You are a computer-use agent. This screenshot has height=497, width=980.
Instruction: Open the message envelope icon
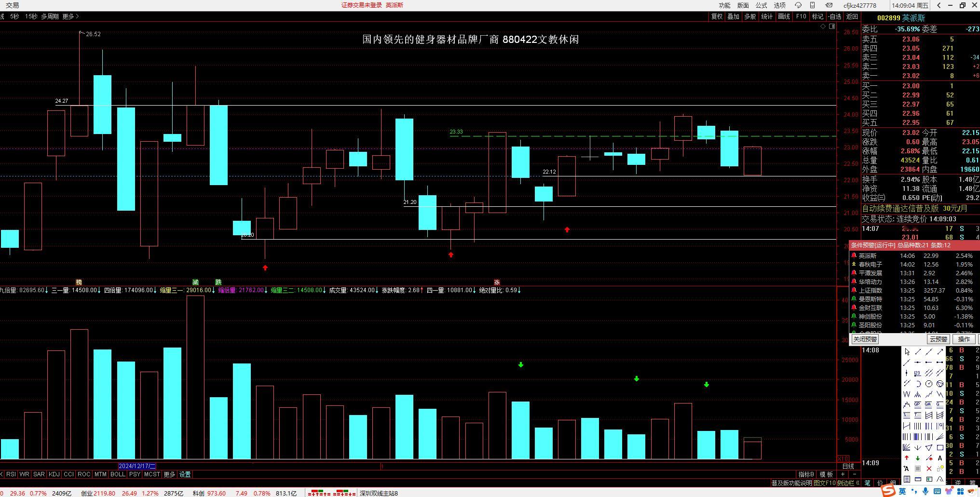click(x=829, y=5)
